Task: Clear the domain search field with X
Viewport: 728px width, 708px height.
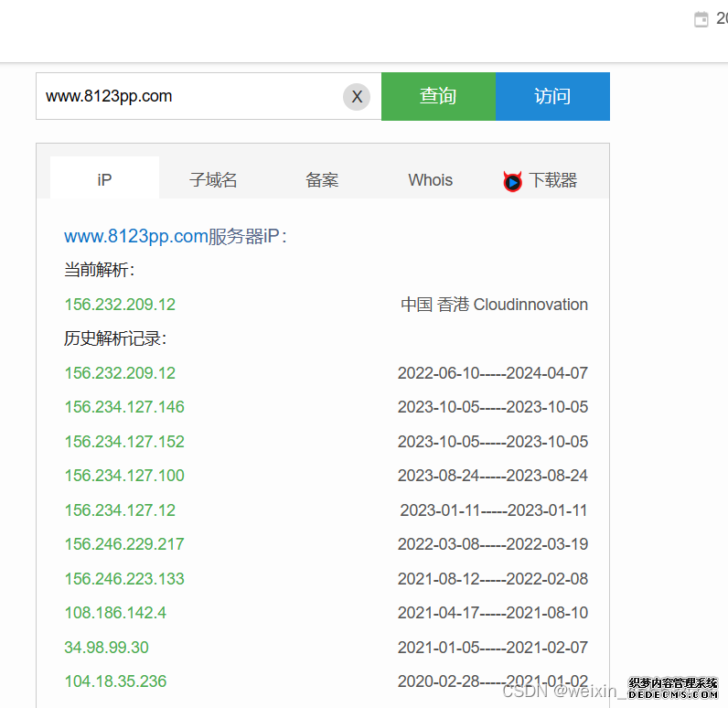Action: tap(357, 97)
